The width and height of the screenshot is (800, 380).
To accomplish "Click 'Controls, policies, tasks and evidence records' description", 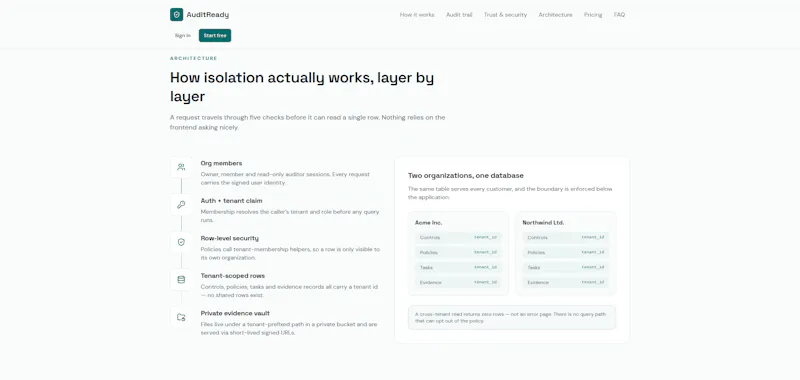I will (289, 291).
